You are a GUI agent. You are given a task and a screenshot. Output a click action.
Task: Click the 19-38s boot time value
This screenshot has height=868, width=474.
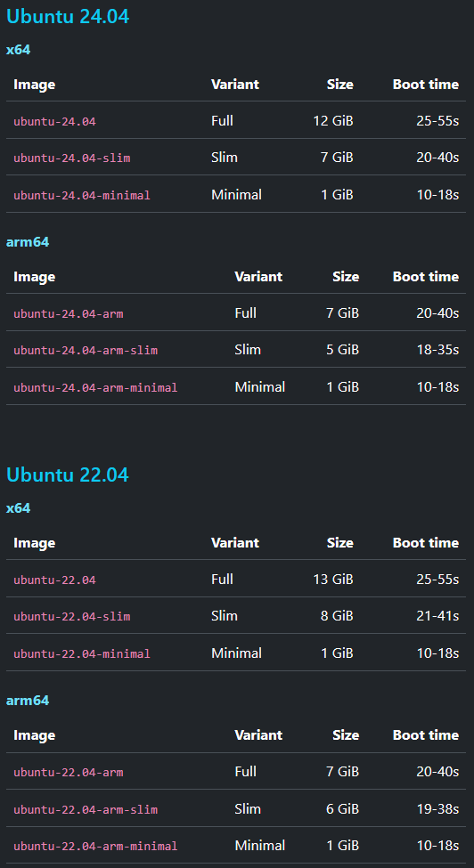click(x=437, y=808)
